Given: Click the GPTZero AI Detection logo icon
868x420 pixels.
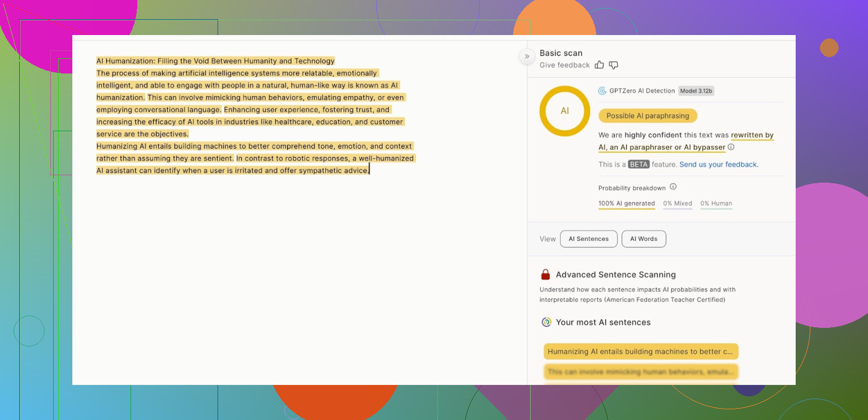Looking at the screenshot, I should coord(602,91).
